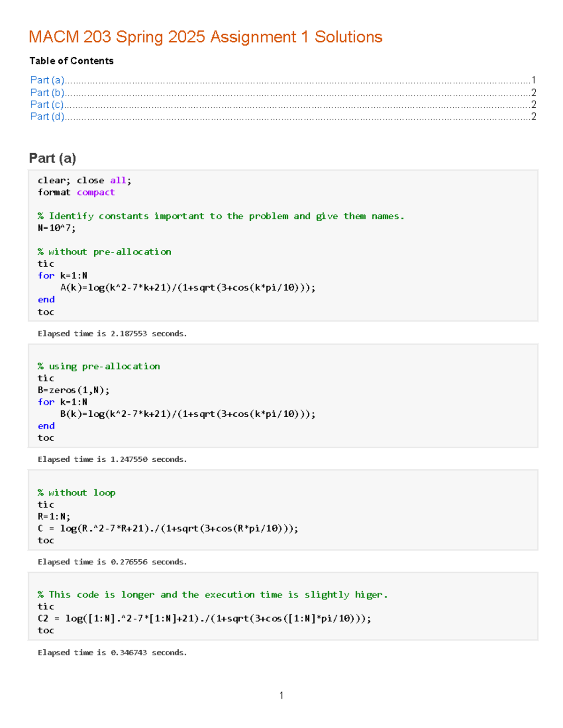Viewport: 563px width, 728px height.
Task: Click the document title MACM 203 Spring 2025
Action: pos(205,37)
